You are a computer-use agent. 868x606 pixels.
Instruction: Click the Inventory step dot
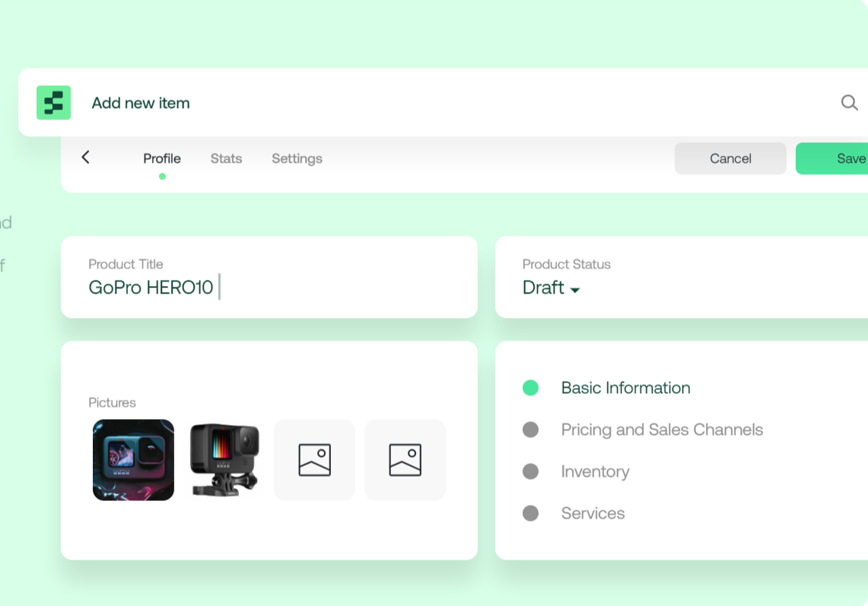530,471
